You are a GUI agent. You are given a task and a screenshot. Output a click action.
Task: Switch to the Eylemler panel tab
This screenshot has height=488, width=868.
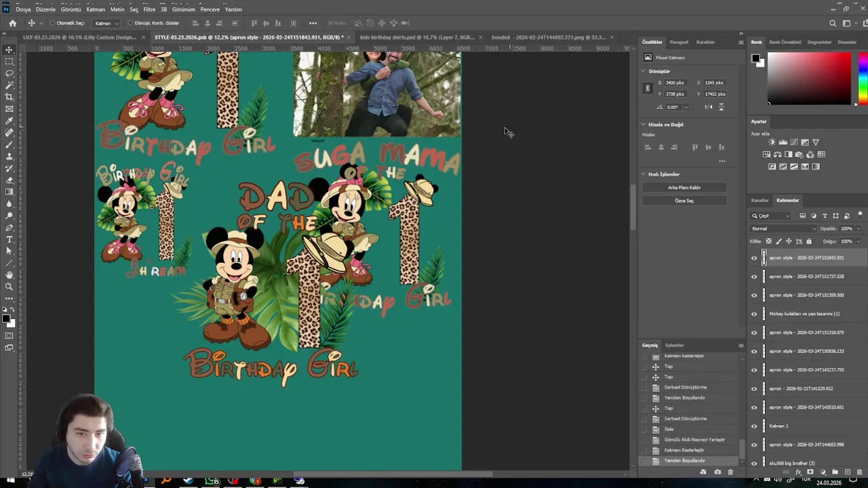[674, 346]
